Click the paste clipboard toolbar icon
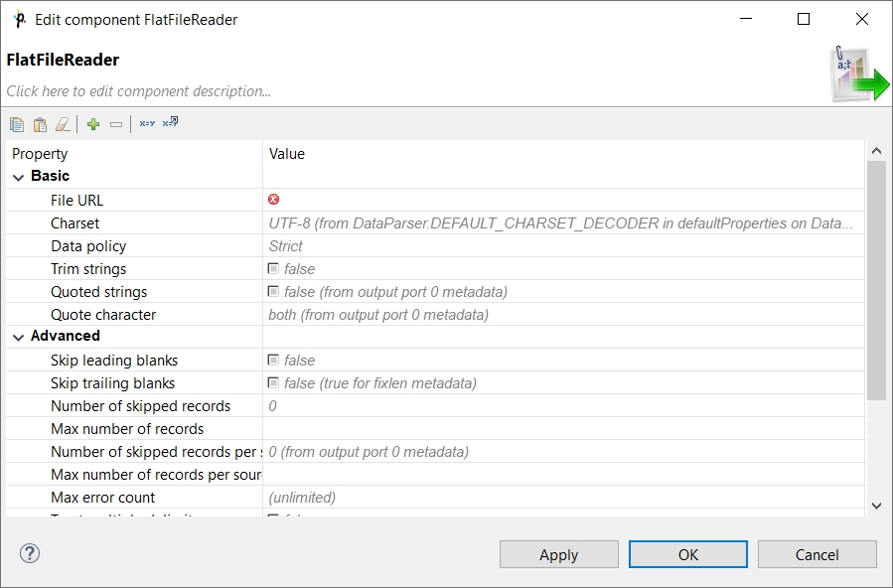 tap(40, 124)
